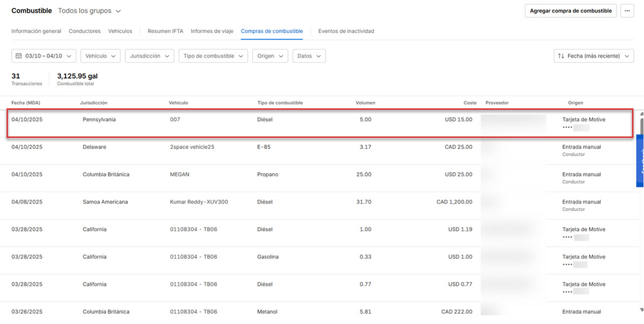Screen dimensions: 644x324
Task: Click the Fecha (MDA) column header
Action: [x=26, y=103]
